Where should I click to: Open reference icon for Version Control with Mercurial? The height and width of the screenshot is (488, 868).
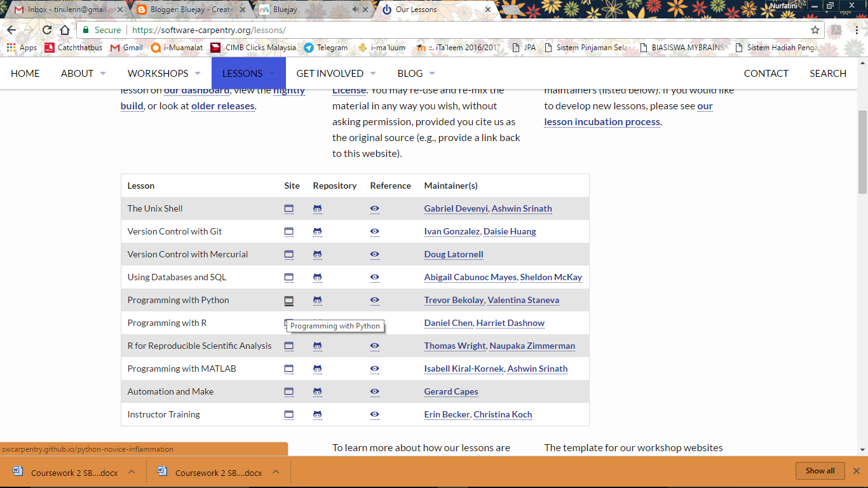click(374, 254)
